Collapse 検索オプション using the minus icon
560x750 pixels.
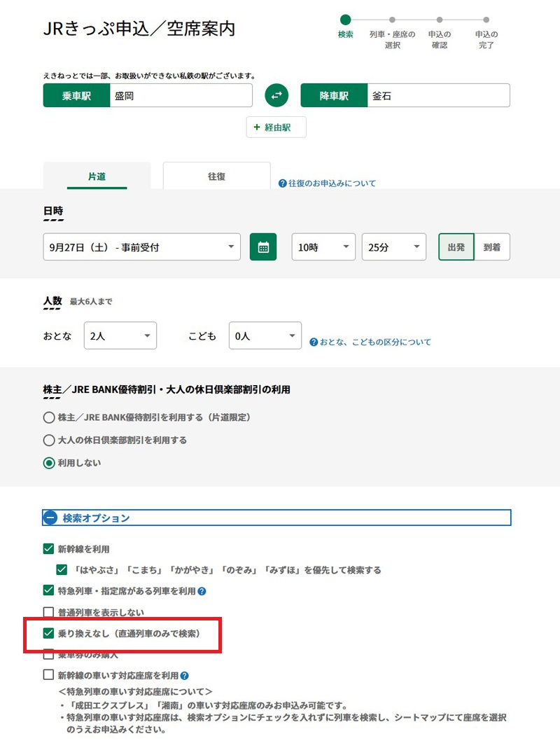(50, 518)
